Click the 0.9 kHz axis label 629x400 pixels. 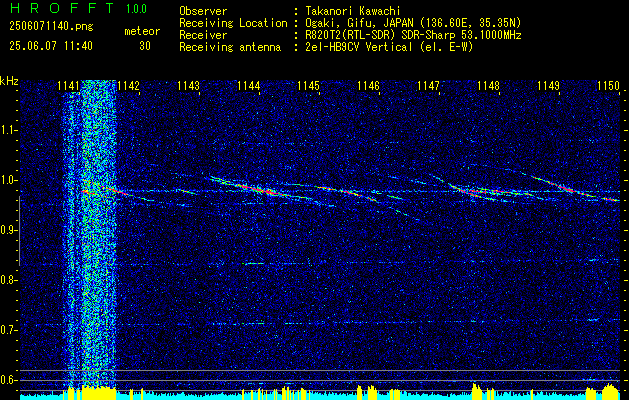pyautogui.click(x=8, y=230)
